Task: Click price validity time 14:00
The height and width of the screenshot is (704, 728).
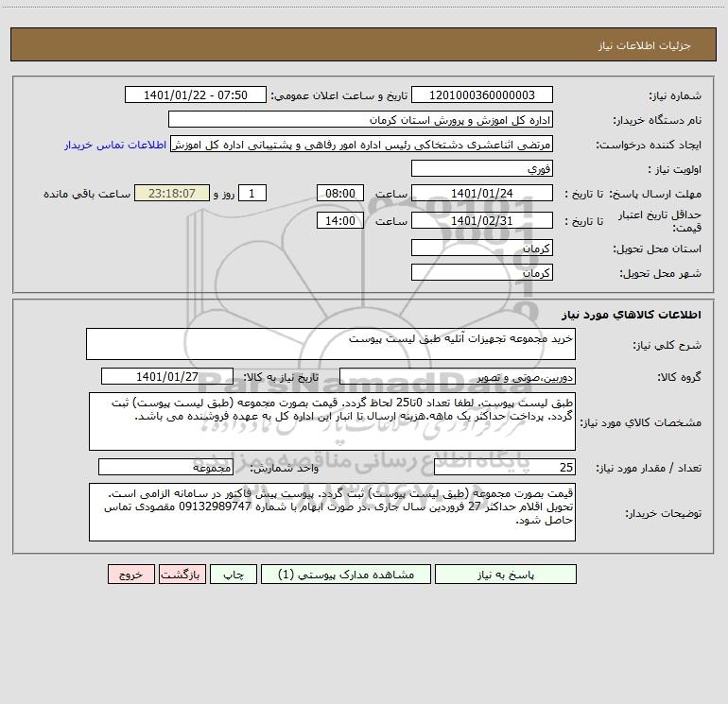Action: 339,220
